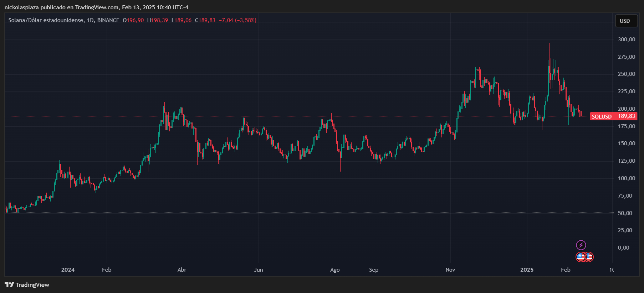Open the left US flag economic event
The height and width of the screenshot is (293, 644).
[581, 257]
